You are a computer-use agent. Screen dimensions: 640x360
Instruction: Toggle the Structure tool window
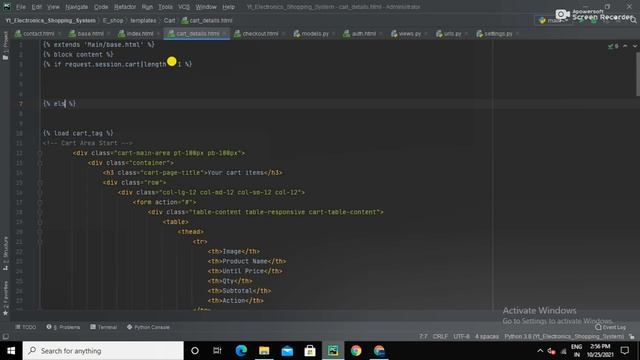(x=5, y=253)
